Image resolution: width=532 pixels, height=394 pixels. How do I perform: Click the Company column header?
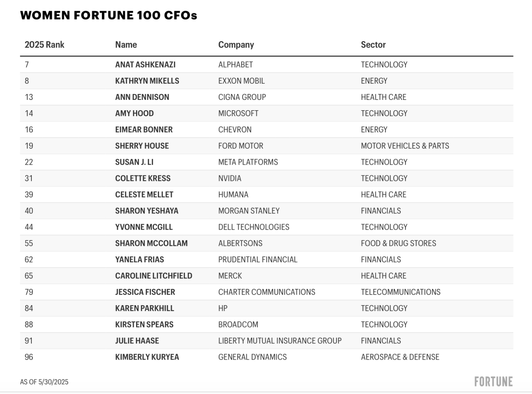236,45
